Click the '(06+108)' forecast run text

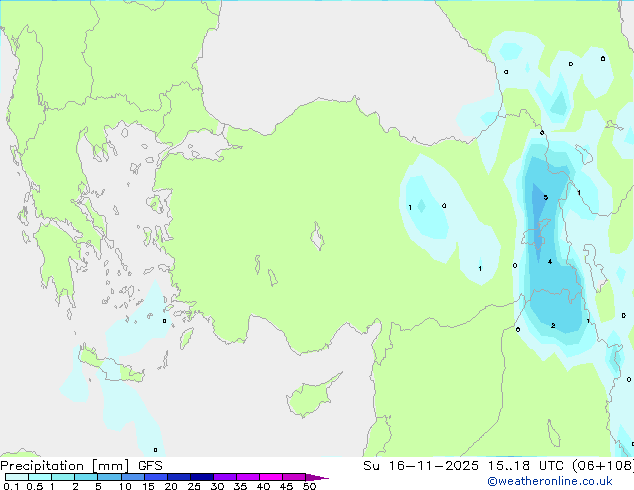(x=603, y=466)
